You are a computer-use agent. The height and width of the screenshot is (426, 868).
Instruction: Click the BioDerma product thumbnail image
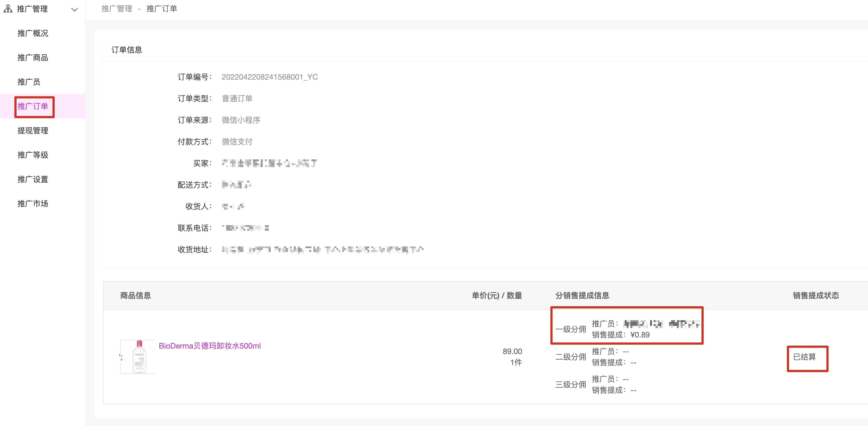tap(137, 357)
